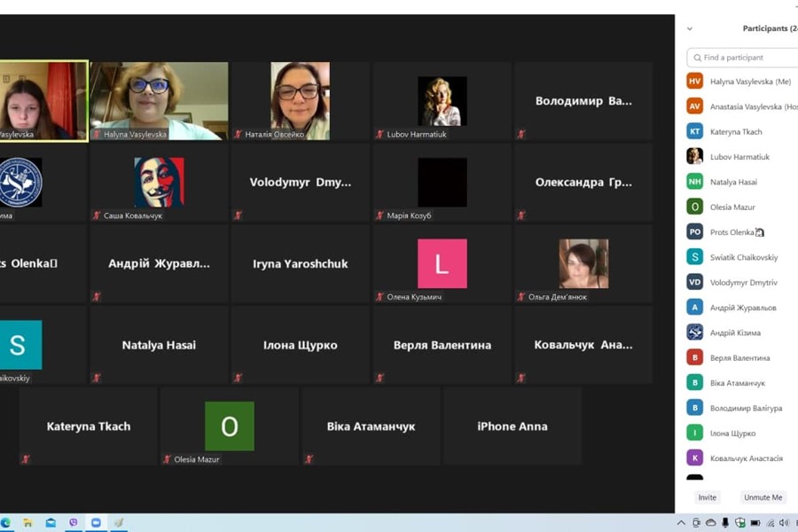Click muted mic icon on Natalya Hasai tile
The height and width of the screenshot is (532, 798).
coord(97,378)
